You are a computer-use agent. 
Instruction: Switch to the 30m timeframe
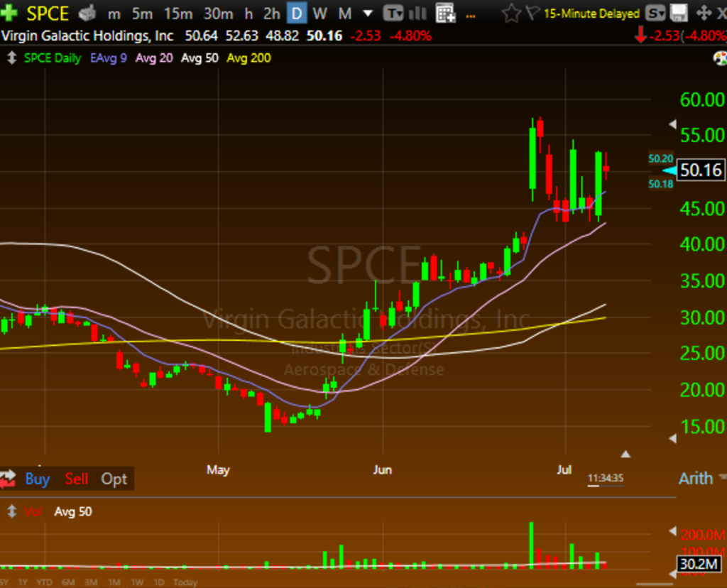pyautogui.click(x=219, y=14)
